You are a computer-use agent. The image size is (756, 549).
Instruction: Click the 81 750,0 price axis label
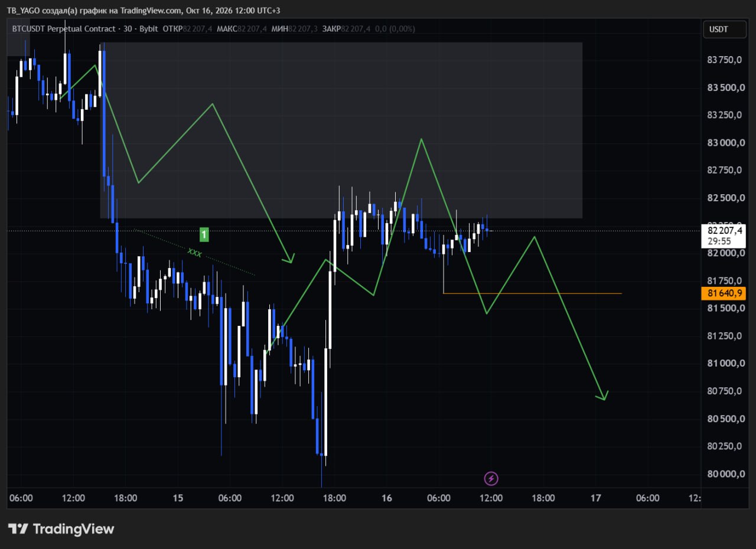click(724, 281)
